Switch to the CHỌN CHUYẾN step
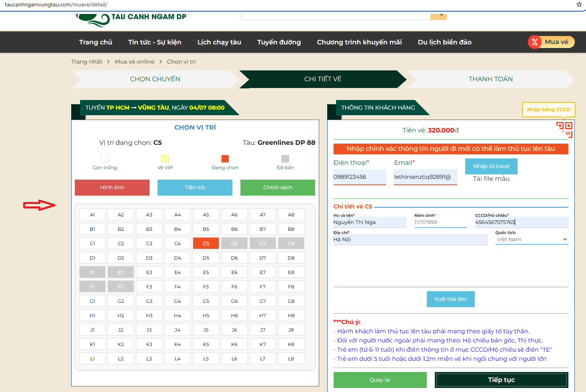The height and width of the screenshot is (392, 586). [155, 79]
